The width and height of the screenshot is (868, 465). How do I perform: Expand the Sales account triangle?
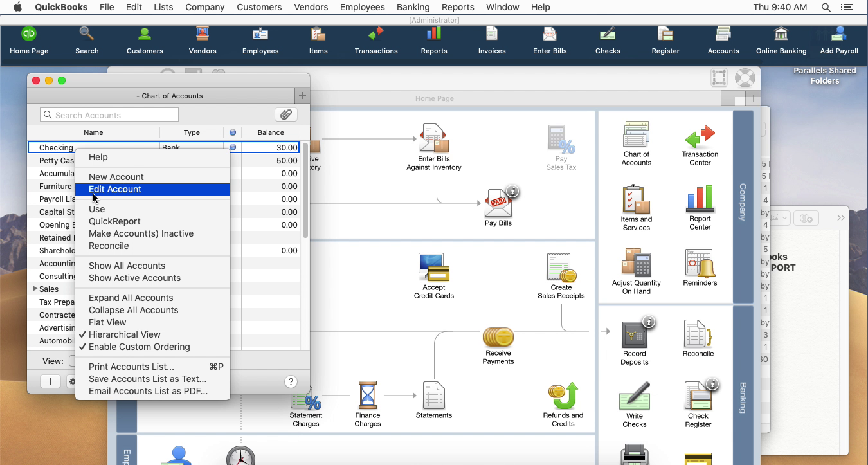pos(35,289)
